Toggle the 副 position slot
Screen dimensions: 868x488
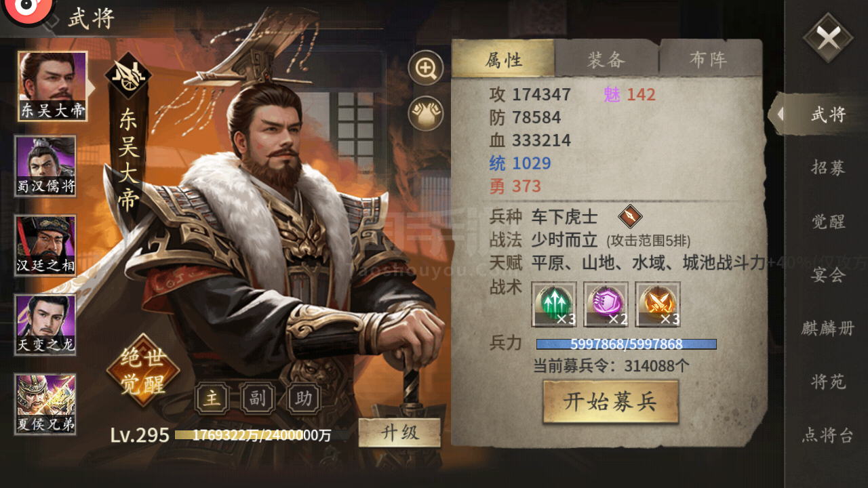[x=258, y=398]
